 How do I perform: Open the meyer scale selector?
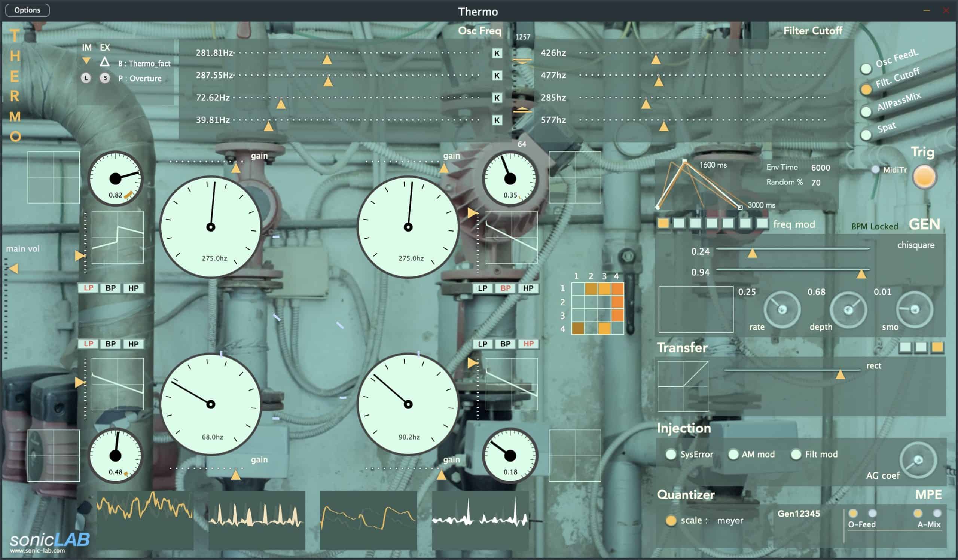click(730, 520)
